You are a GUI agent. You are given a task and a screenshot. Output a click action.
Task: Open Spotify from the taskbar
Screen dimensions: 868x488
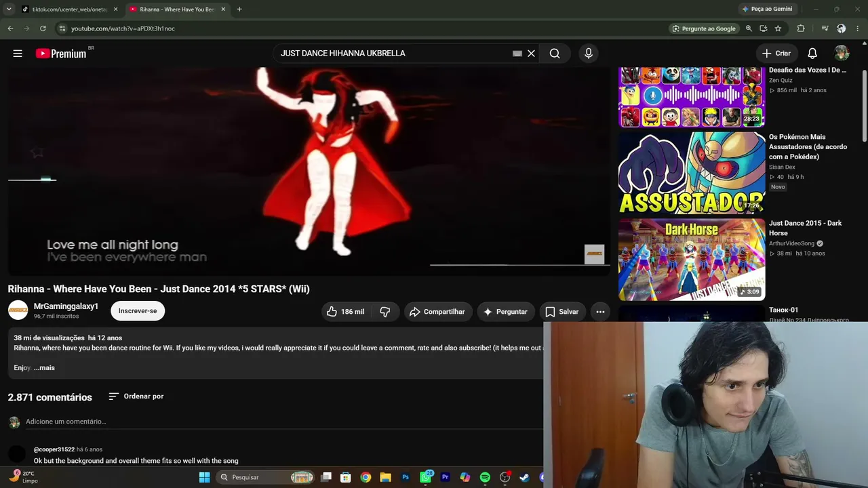pyautogui.click(x=485, y=477)
